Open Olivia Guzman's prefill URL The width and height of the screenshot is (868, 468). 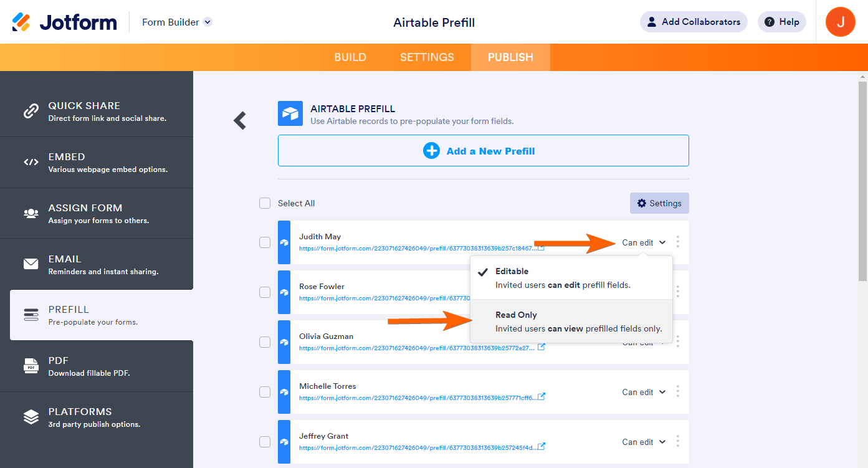(417, 348)
